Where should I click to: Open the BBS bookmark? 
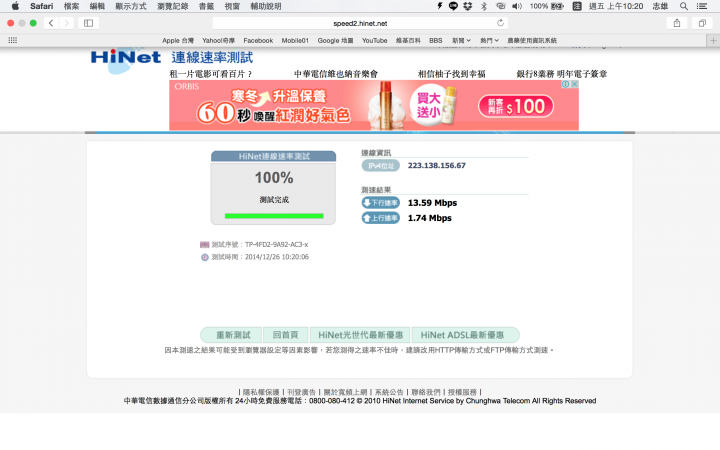(x=436, y=40)
